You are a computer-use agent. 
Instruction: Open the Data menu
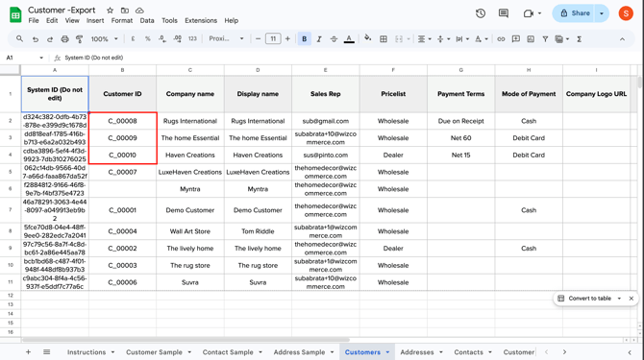[x=147, y=20]
